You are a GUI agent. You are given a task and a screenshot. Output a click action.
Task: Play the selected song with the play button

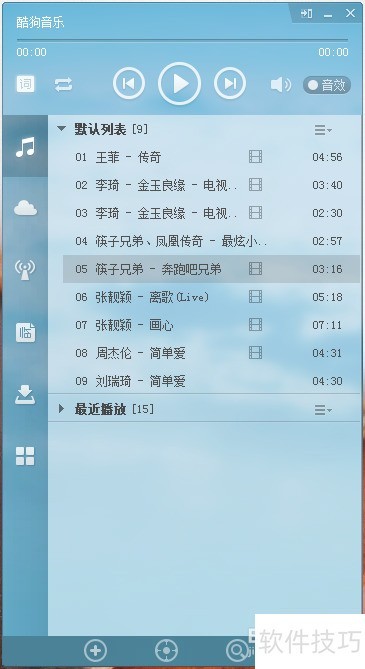point(179,84)
